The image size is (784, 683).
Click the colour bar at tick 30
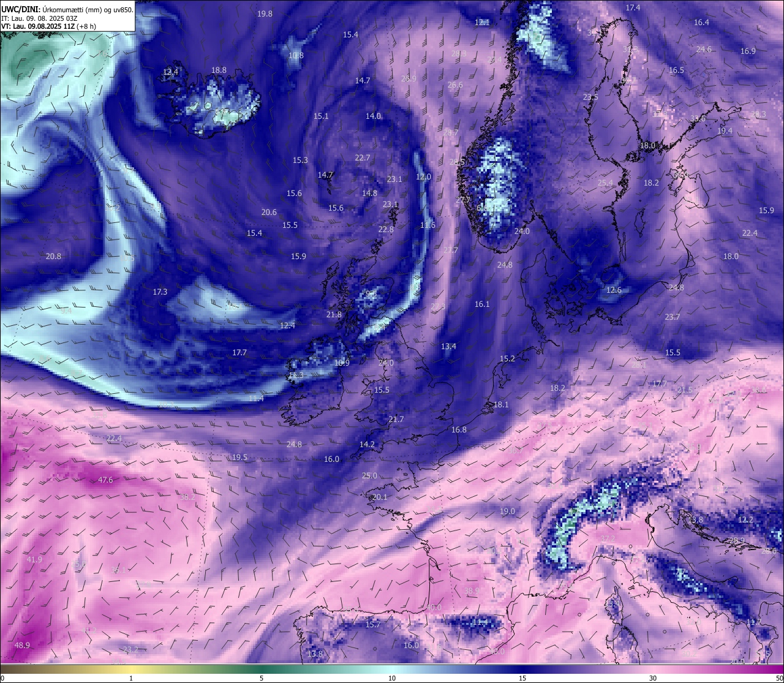pyautogui.click(x=653, y=668)
